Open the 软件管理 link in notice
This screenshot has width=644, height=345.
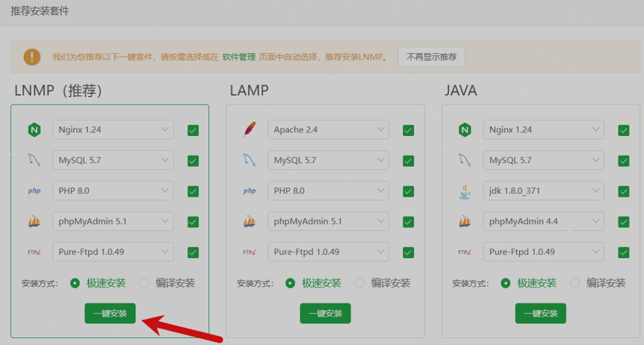click(239, 57)
